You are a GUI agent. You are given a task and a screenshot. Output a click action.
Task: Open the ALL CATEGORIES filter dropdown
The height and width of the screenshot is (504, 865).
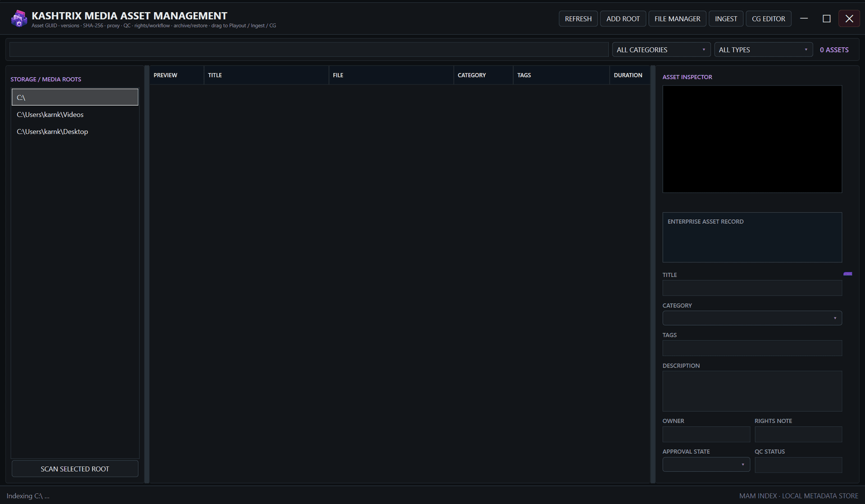click(x=661, y=50)
